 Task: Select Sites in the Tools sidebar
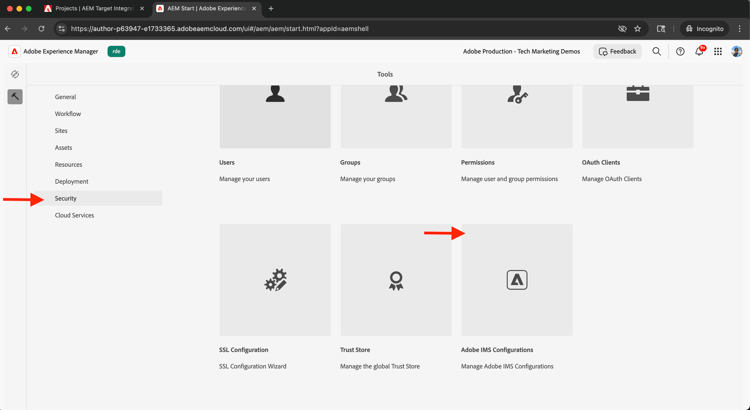[x=61, y=131]
